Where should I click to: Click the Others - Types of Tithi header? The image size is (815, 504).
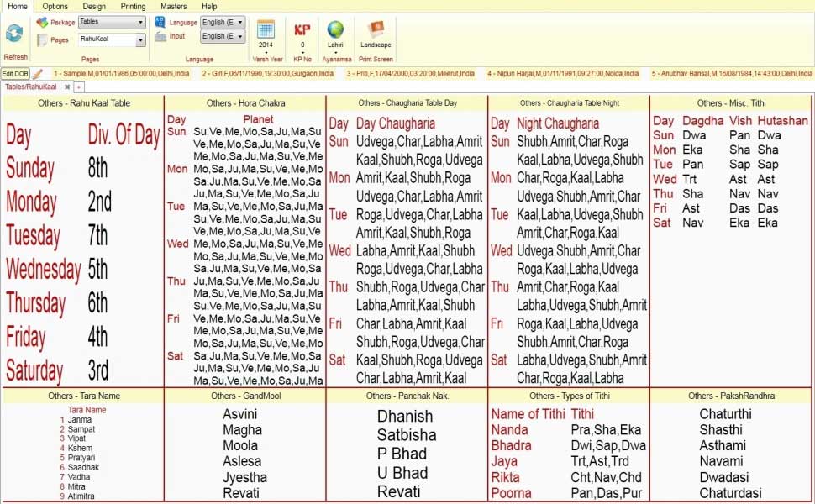click(x=569, y=396)
